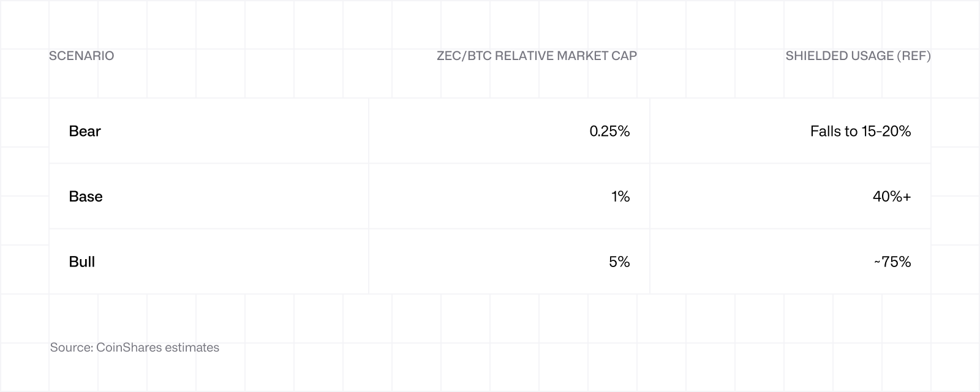Screen dimensions: 980x392
Task: Select the Bear scenario cell
Action: tap(209, 131)
